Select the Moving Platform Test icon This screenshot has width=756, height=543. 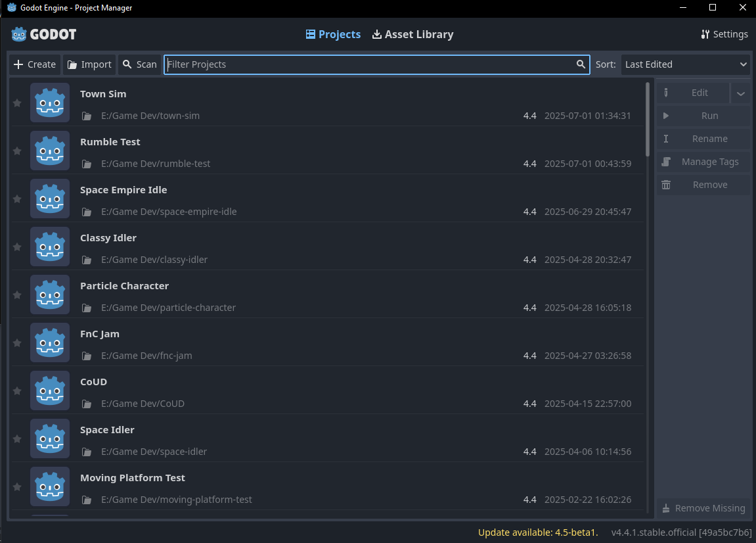(x=50, y=487)
